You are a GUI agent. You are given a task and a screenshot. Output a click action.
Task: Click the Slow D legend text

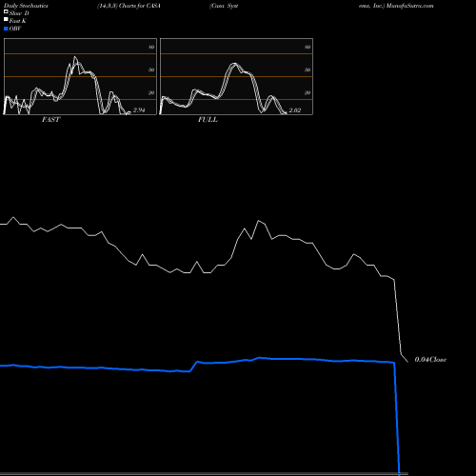coord(19,13)
